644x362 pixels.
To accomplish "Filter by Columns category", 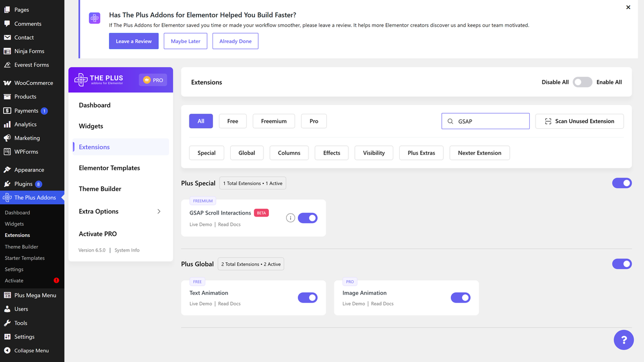I will coord(289,153).
